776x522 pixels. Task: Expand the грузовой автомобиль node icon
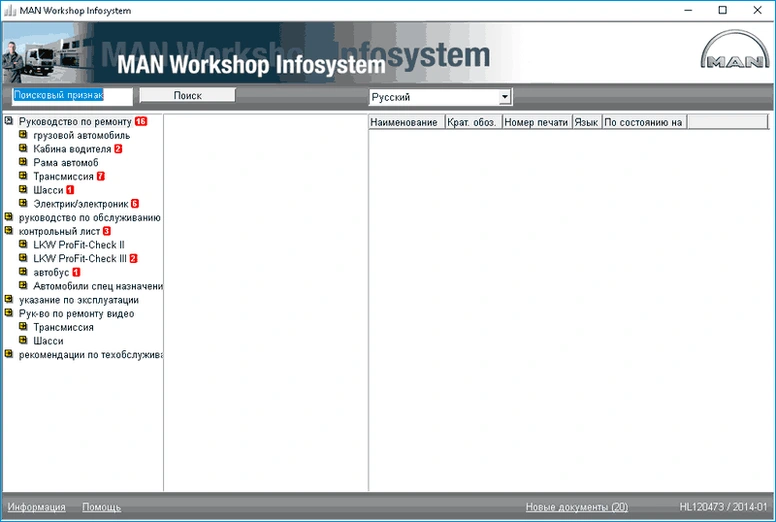pos(23,135)
